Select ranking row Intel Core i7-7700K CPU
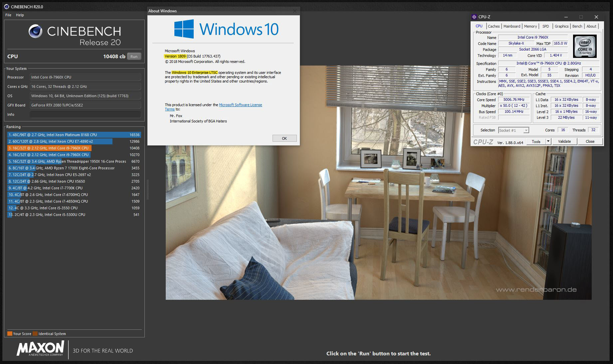613x364 pixels. click(x=74, y=188)
